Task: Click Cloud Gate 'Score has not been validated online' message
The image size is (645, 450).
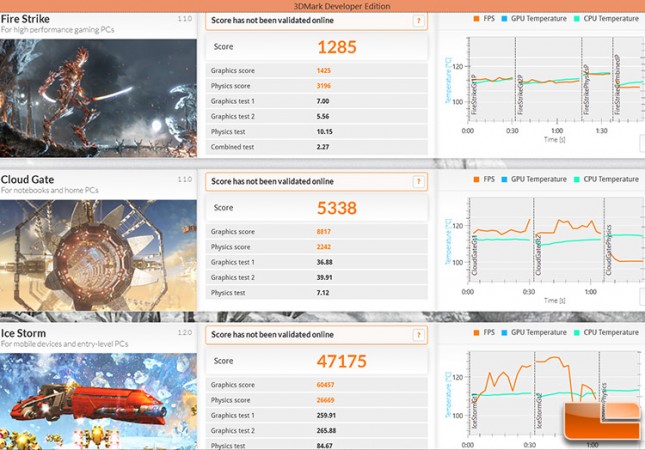Action: (x=272, y=181)
